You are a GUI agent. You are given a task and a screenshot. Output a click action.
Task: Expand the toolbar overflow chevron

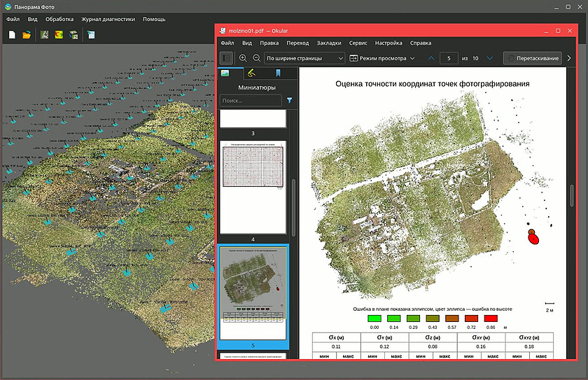click(569, 58)
